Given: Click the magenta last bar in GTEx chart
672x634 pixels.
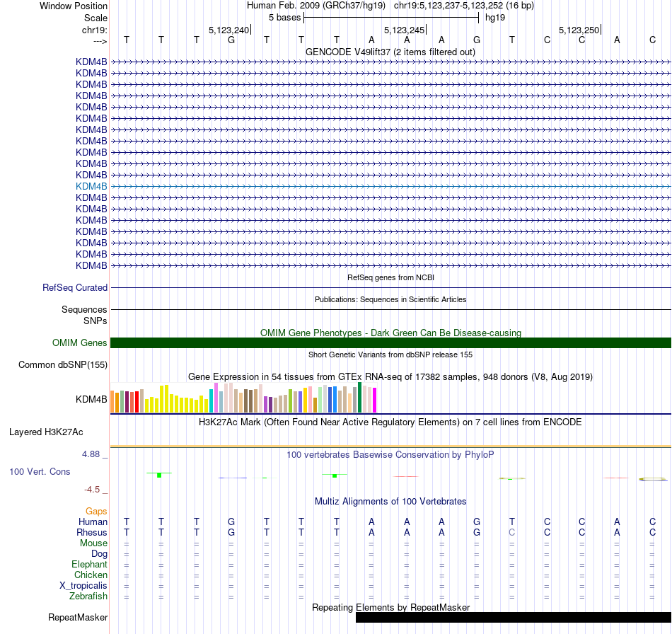Looking at the screenshot, I should click(375, 400).
